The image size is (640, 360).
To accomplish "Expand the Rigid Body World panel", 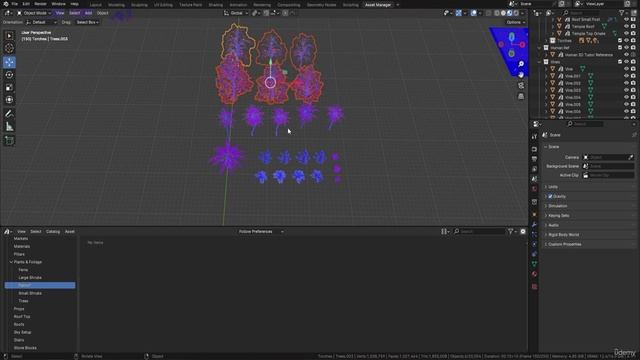I will coord(588,235).
